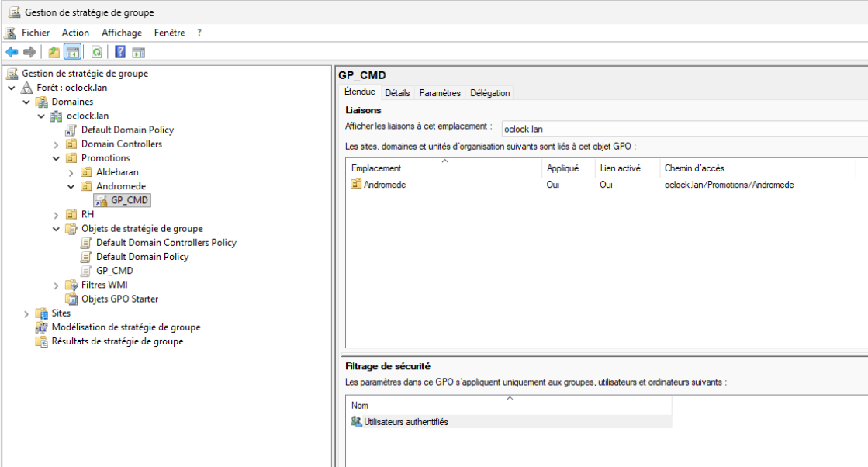Screen dimensions: 868x467
Task: Click the Utilisateurs authentifiés group icon
Action: [x=356, y=422]
